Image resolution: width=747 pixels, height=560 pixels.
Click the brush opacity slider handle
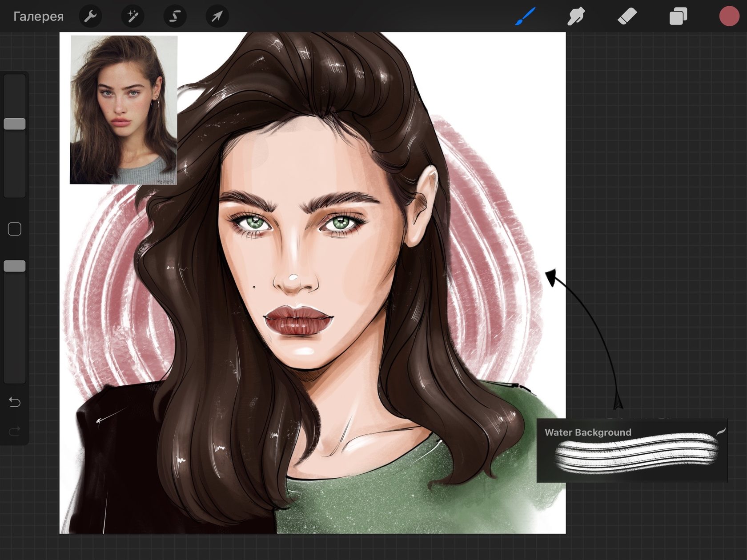pos(15,266)
